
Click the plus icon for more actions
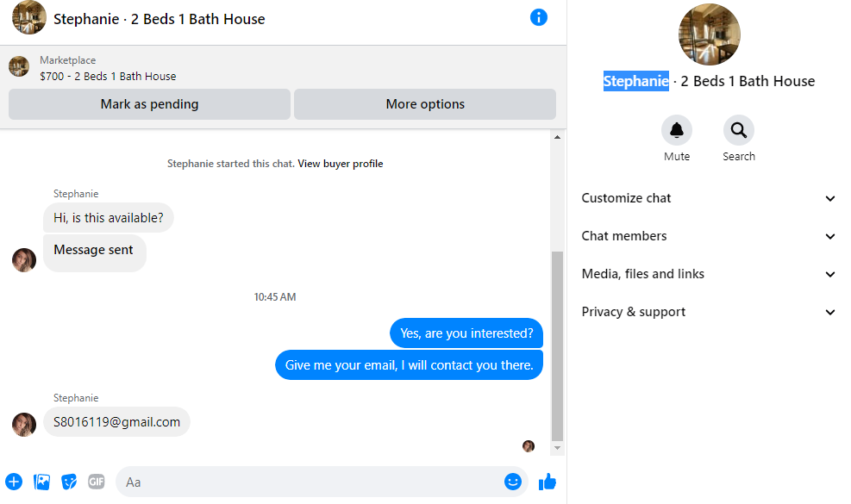coord(14,482)
